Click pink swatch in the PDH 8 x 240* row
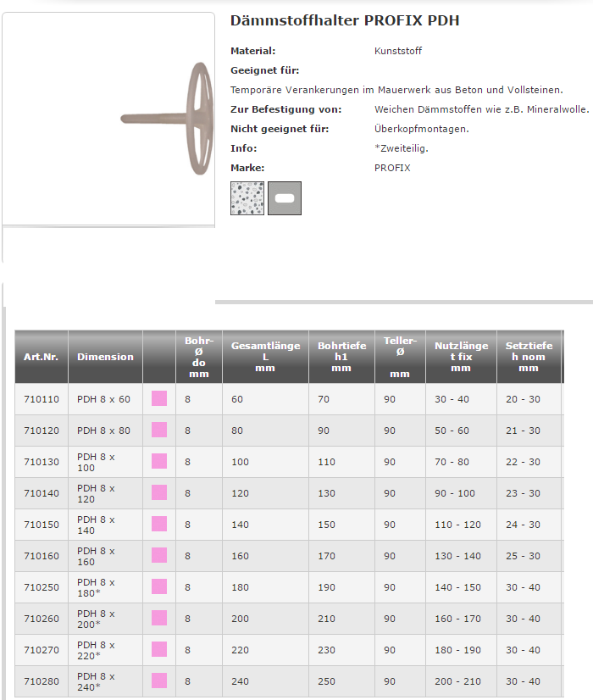Viewport: 593px width, 700px height. click(x=159, y=681)
